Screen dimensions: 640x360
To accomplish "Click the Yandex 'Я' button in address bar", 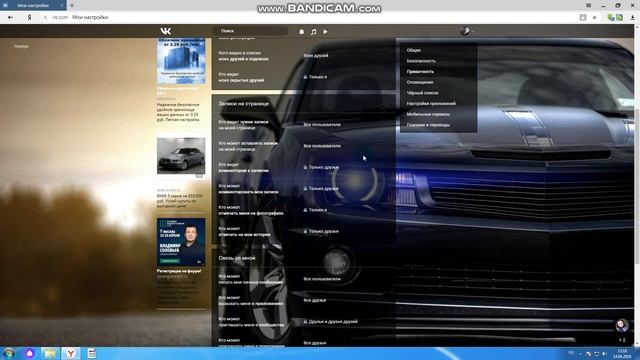I will click(x=29, y=17).
